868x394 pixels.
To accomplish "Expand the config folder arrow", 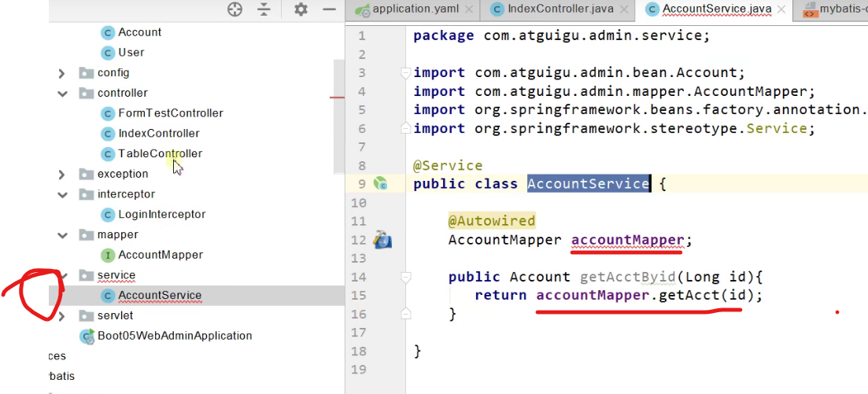I will (62, 73).
